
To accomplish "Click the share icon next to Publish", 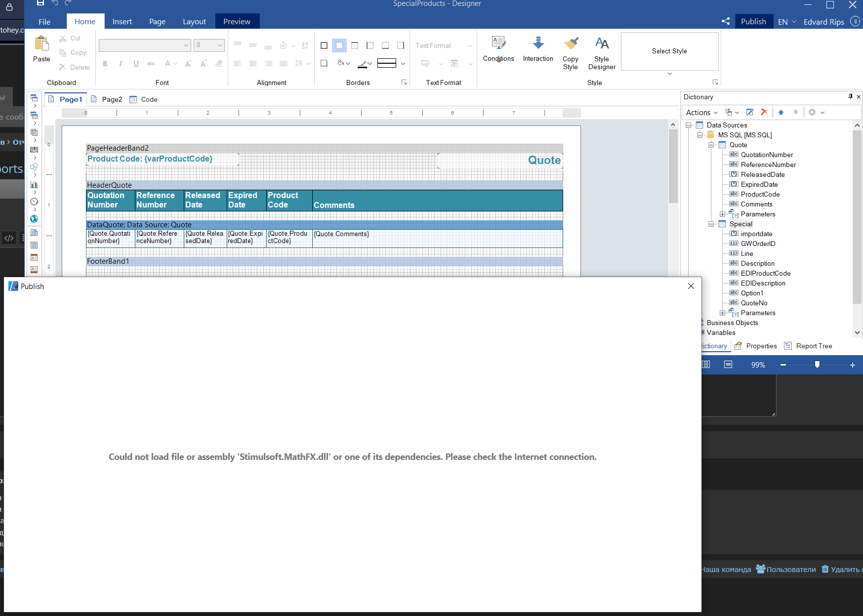I will [x=726, y=21].
